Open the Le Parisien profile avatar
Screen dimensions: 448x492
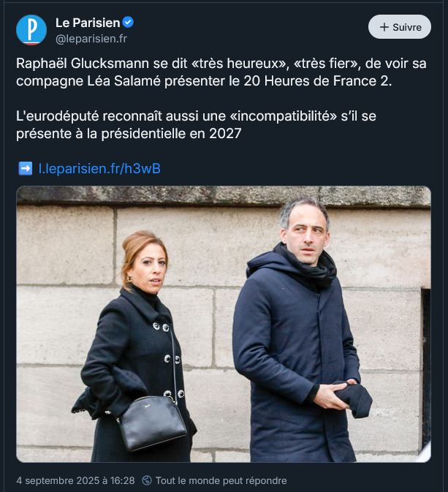(x=31, y=30)
